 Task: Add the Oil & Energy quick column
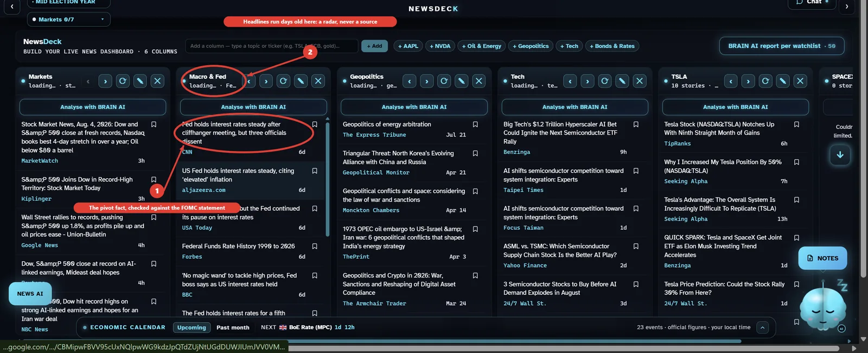[x=482, y=46]
